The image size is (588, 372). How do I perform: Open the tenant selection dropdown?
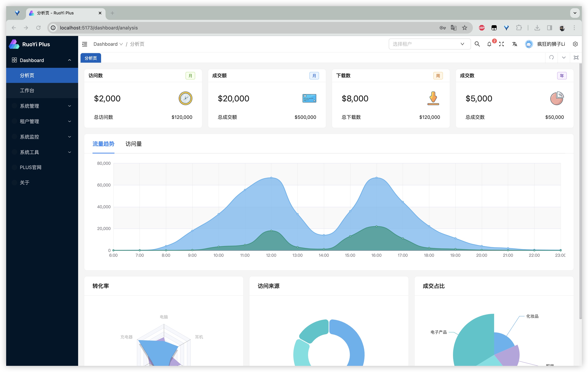coord(429,44)
